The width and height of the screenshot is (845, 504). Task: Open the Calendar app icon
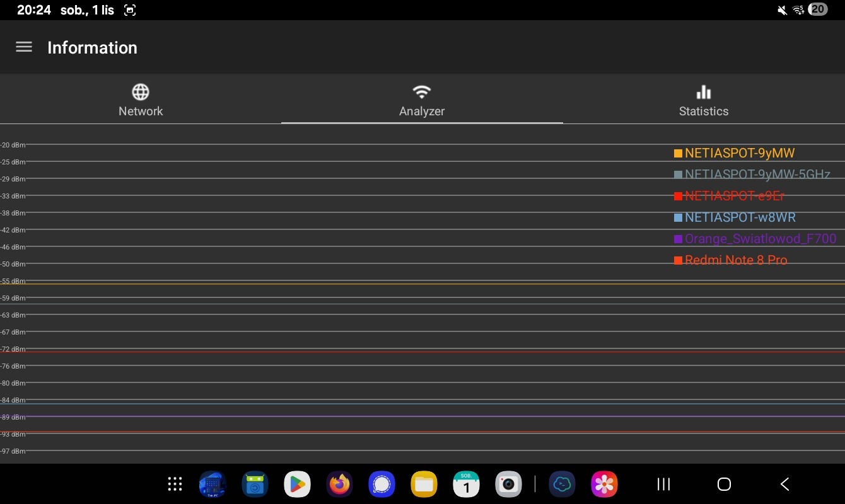point(466,484)
